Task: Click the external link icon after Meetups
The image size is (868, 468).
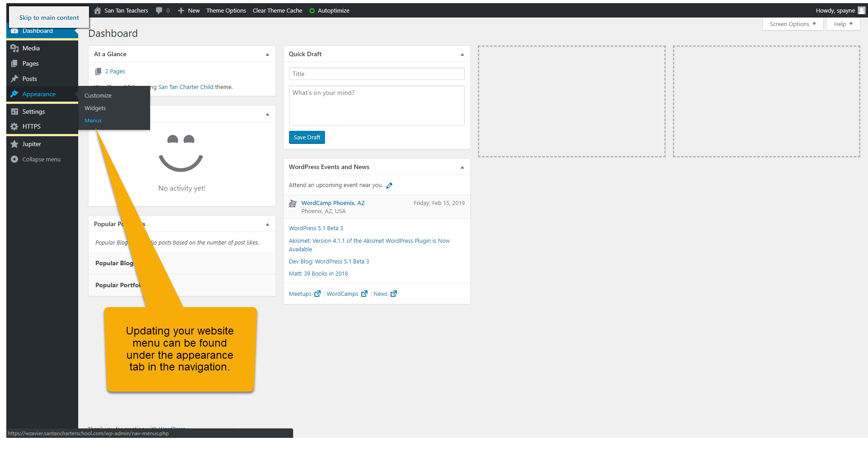Action: point(317,294)
